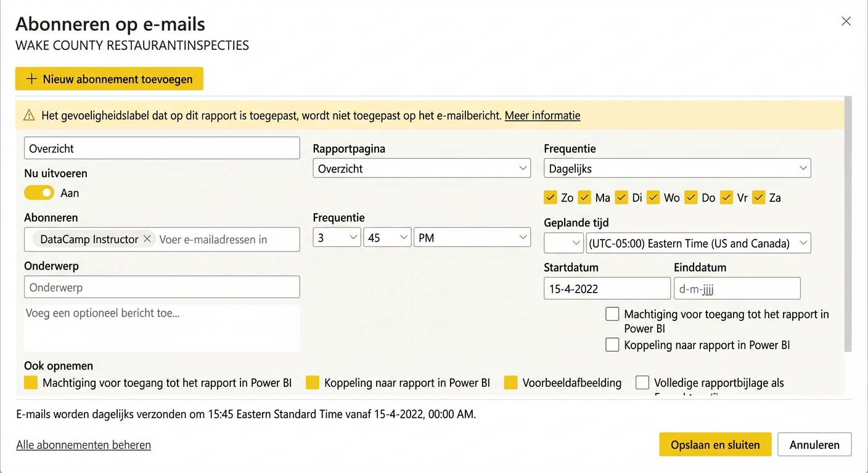Close the Abonneren op e-mails dialog

click(846, 22)
